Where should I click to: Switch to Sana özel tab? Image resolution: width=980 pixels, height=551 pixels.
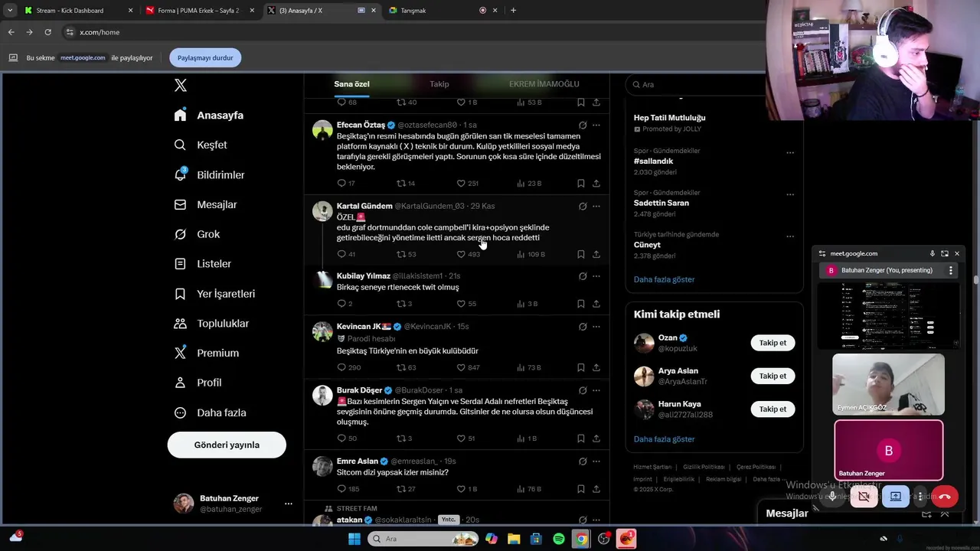pyautogui.click(x=351, y=84)
